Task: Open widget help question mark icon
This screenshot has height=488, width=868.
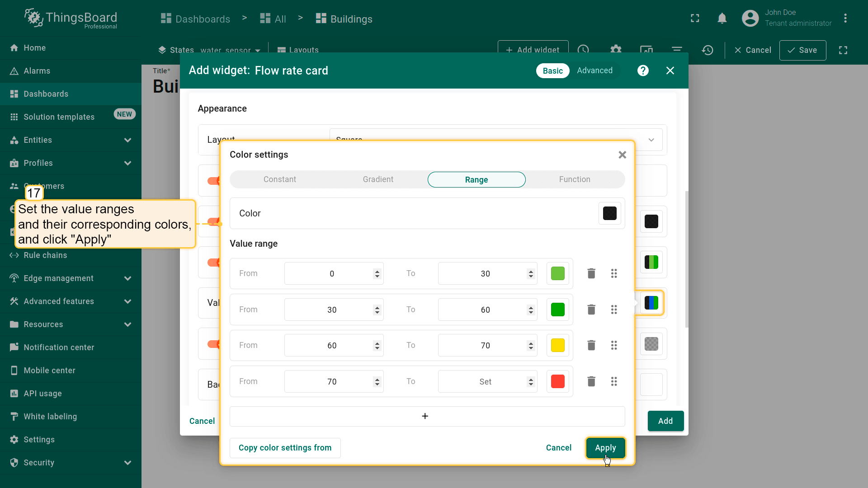Action: 643,70
